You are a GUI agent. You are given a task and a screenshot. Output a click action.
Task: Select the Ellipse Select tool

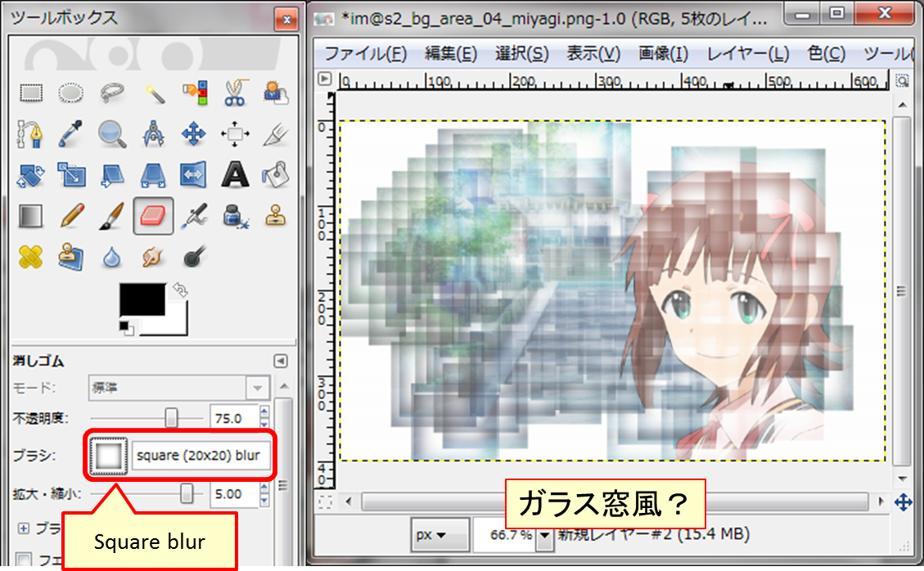click(70, 93)
